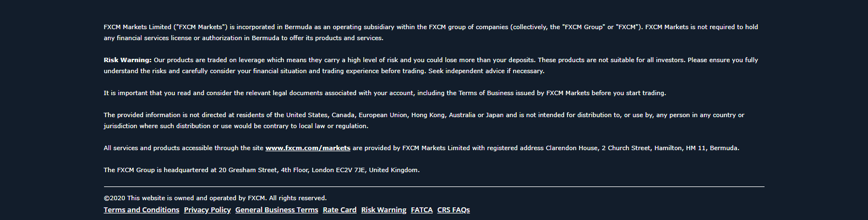Click the "Hong Kong" text in disclaimer
Viewport: 868px width, 220px height.
pos(428,115)
